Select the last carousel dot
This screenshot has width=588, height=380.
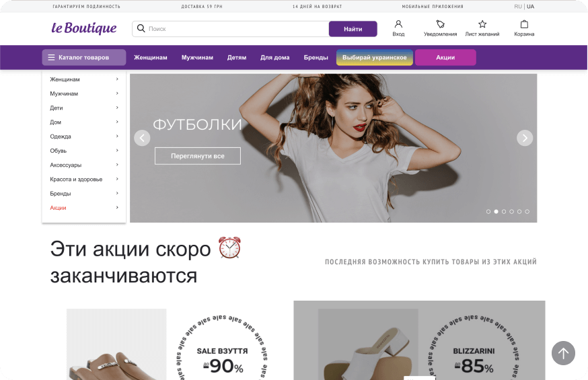pyautogui.click(x=527, y=212)
